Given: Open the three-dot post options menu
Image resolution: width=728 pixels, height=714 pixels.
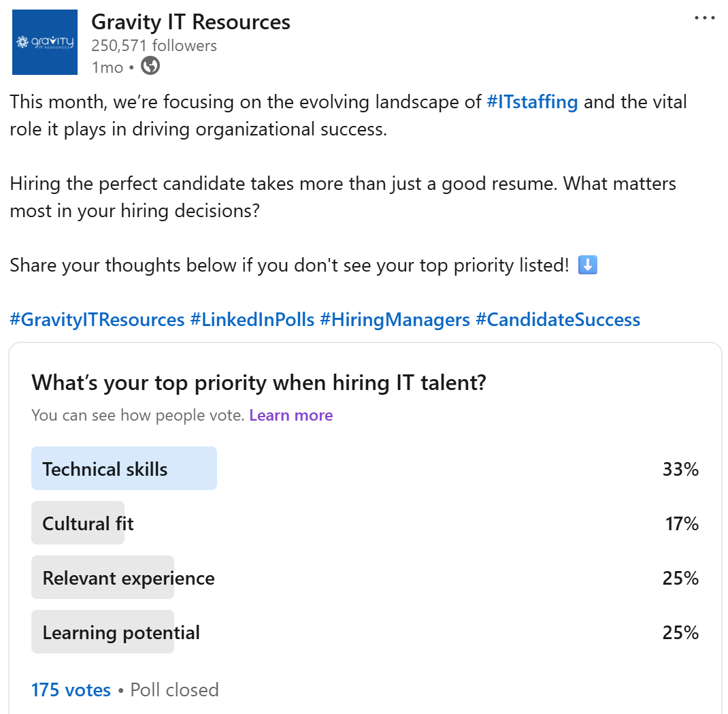Looking at the screenshot, I should pos(704,18).
